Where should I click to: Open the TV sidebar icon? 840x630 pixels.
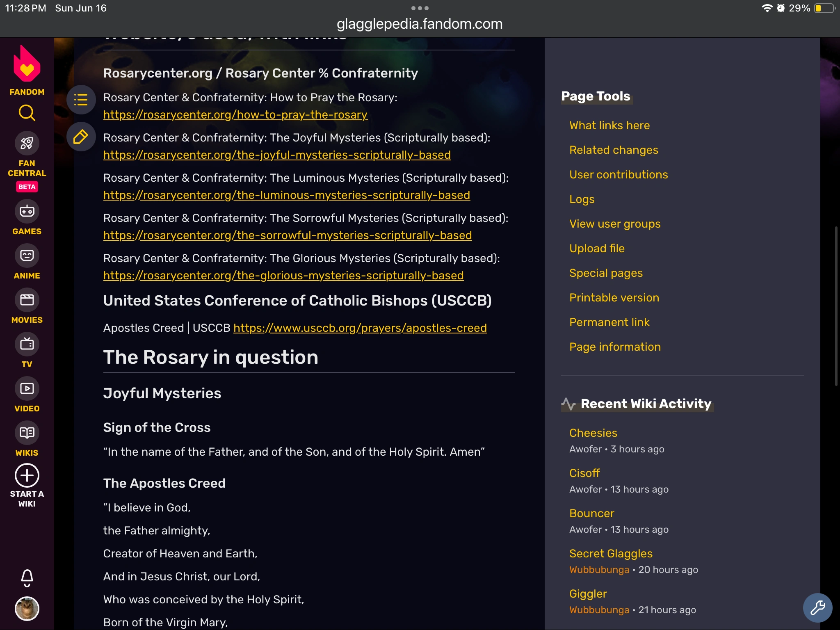tap(27, 345)
